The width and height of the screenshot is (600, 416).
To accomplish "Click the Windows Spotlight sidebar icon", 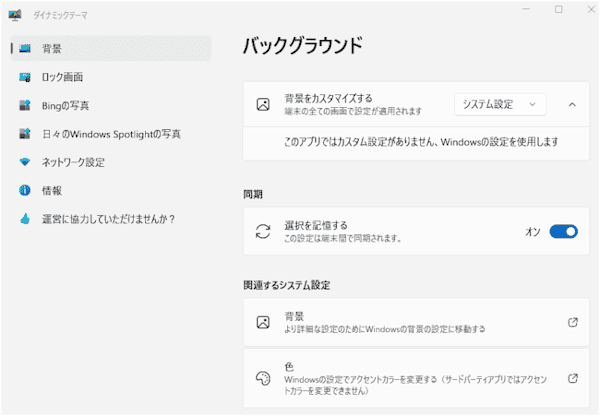I will [x=25, y=134].
